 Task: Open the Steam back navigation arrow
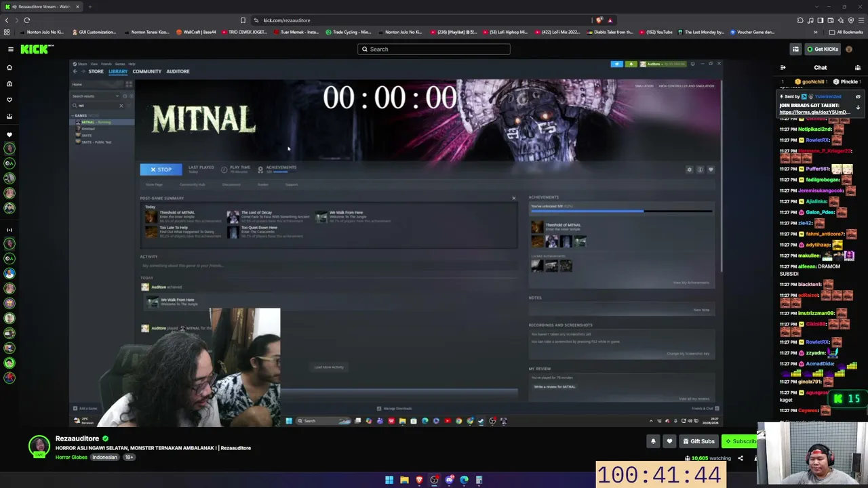(x=75, y=71)
